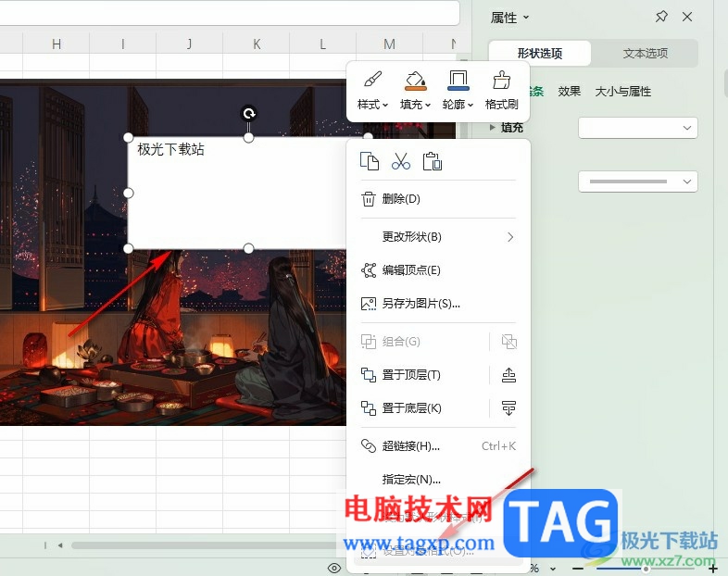Click the edit vertices icon
728x576 pixels.
click(369, 270)
